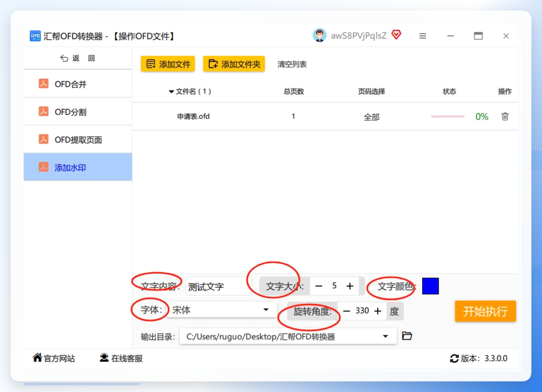Check for updates via the 版本 refresh icon

[454, 358]
